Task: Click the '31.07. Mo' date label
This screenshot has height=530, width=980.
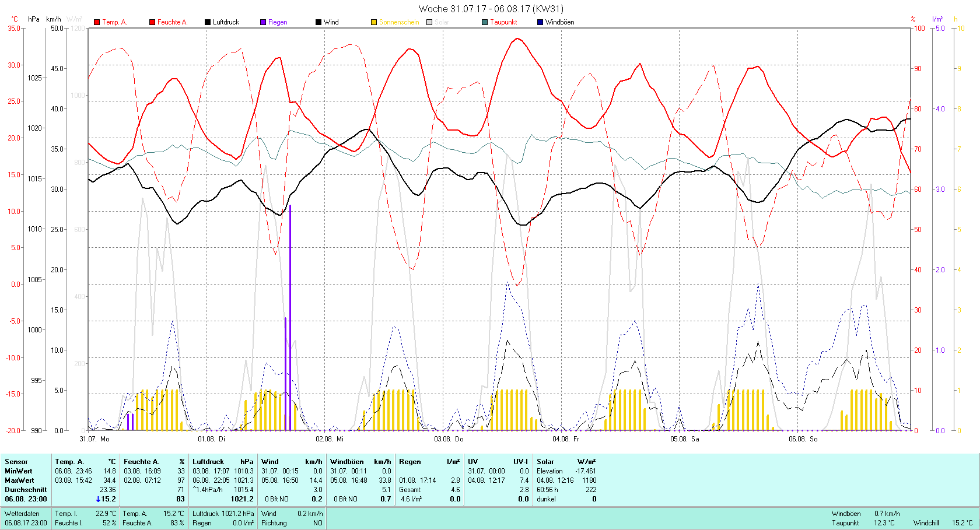Action: click(94, 438)
